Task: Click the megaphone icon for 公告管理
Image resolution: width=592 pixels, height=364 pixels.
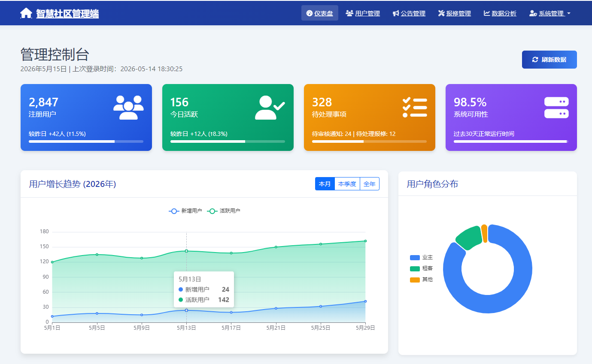Action: tap(395, 13)
